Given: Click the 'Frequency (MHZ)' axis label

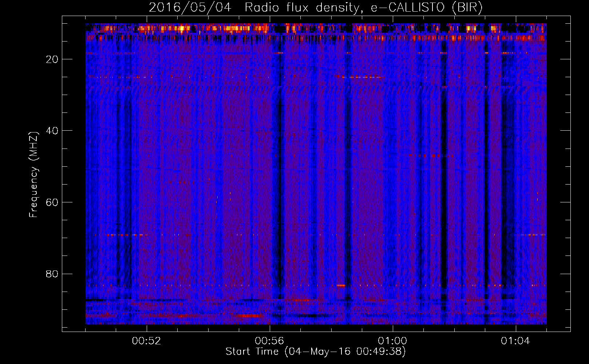Looking at the screenshot, I should pos(33,175).
